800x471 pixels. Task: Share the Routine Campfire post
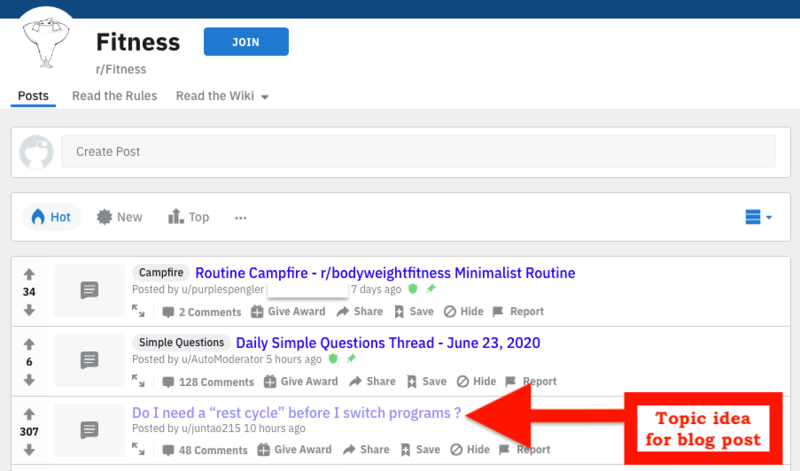click(360, 311)
